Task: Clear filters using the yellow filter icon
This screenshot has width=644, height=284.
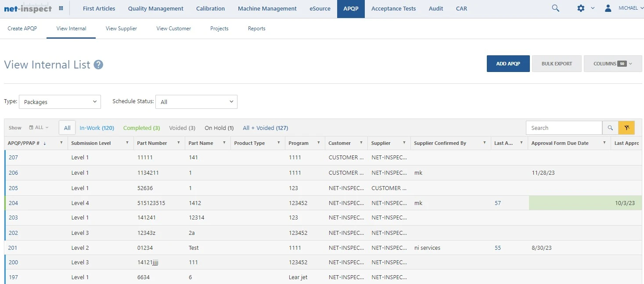Action: (x=626, y=127)
